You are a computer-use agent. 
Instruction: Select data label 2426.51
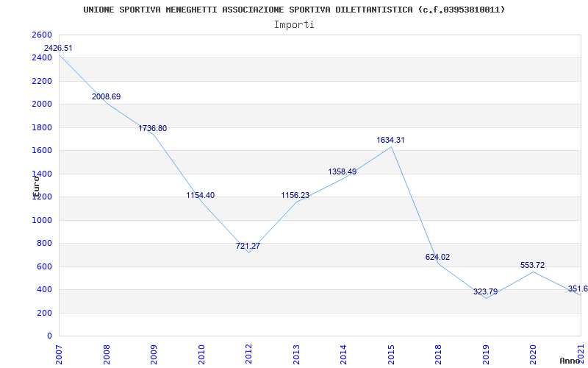point(58,48)
